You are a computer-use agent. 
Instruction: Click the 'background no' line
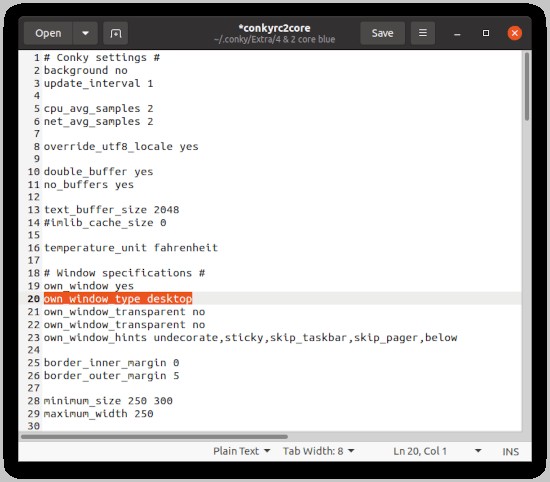(86, 70)
